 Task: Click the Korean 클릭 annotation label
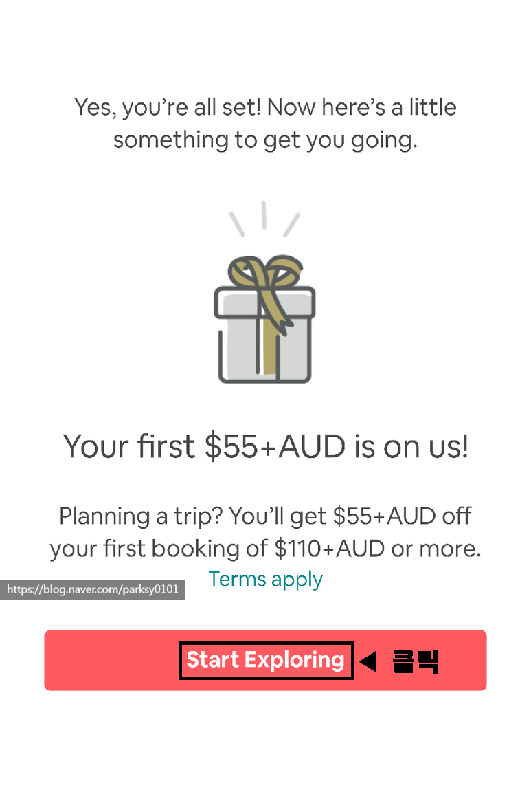coord(416,661)
